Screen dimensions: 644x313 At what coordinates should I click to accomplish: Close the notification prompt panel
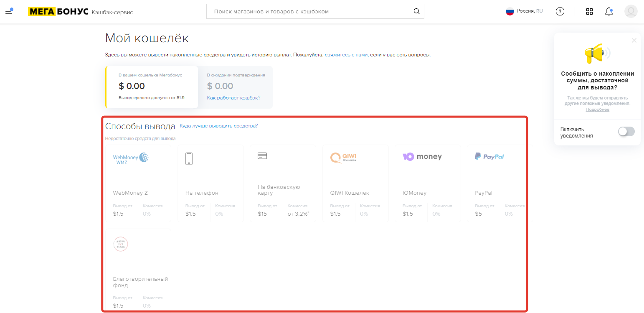[634, 41]
